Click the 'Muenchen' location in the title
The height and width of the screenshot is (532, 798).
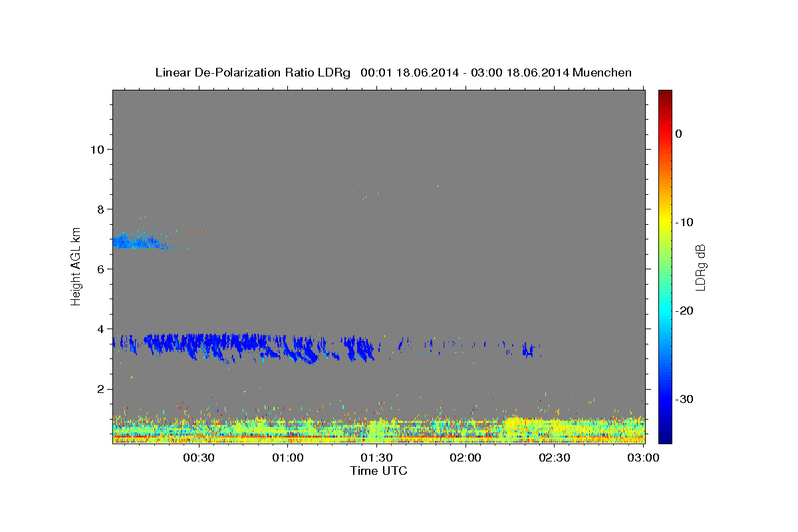(602, 72)
